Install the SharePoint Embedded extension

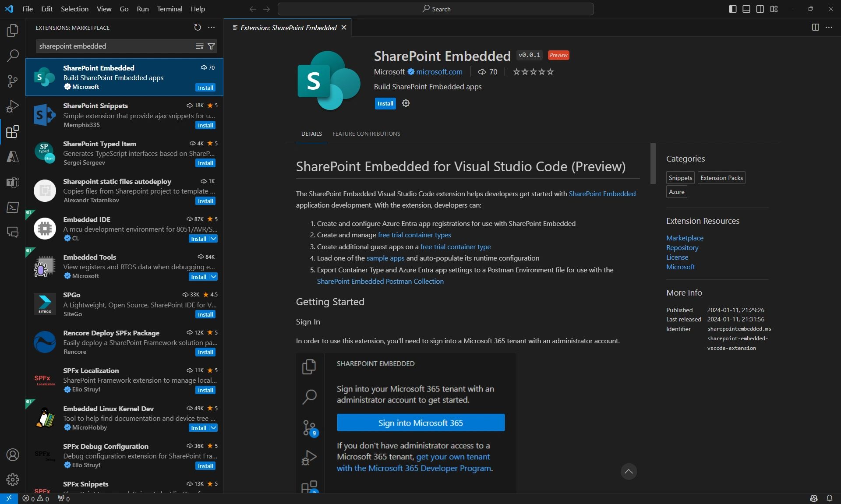[385, 103]
